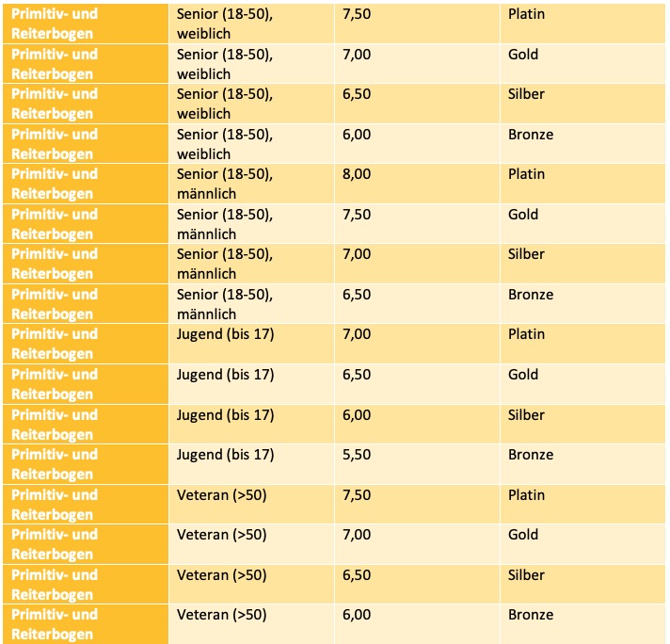Select Bronze in the 5,50 row
This screenshot has height=644, width=670.
[530, 455]
